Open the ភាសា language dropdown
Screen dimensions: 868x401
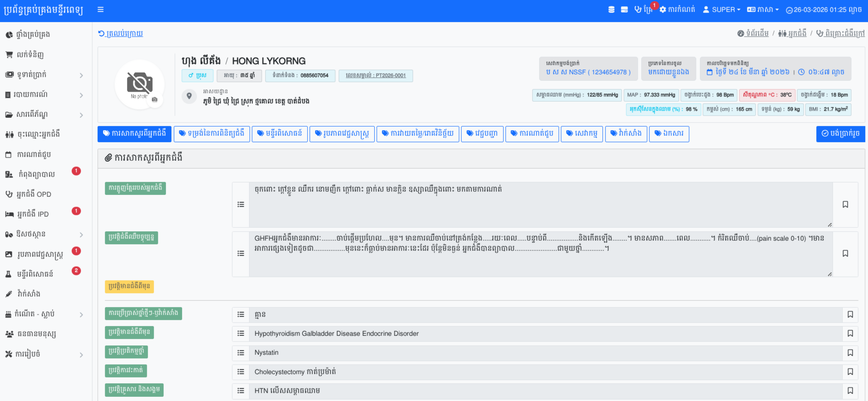tap(763, 10)
